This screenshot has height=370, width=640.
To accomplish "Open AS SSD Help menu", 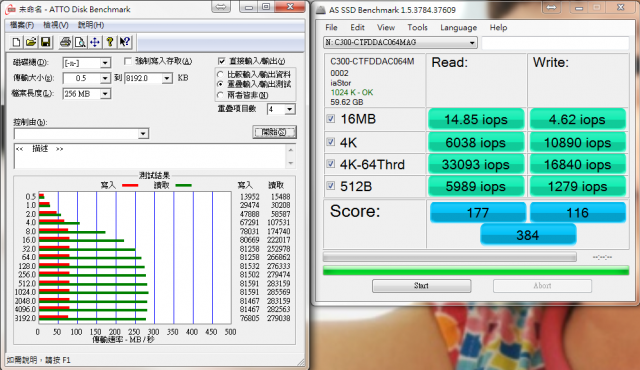I will point(498,27).
